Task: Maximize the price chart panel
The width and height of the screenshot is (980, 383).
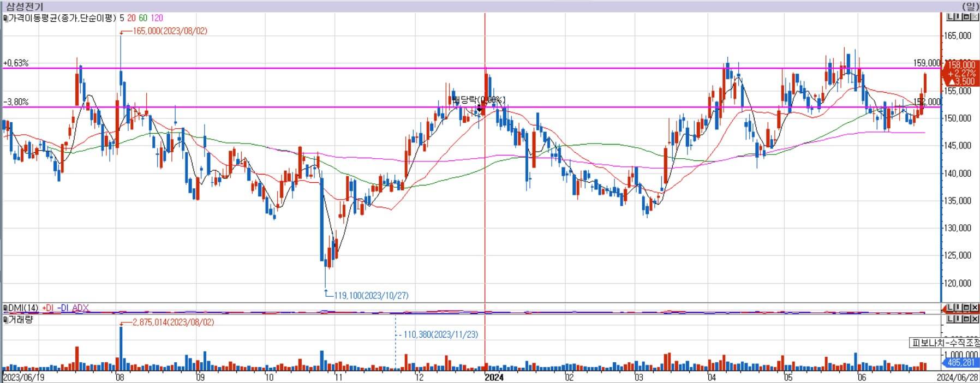Action: pos(966,17)
